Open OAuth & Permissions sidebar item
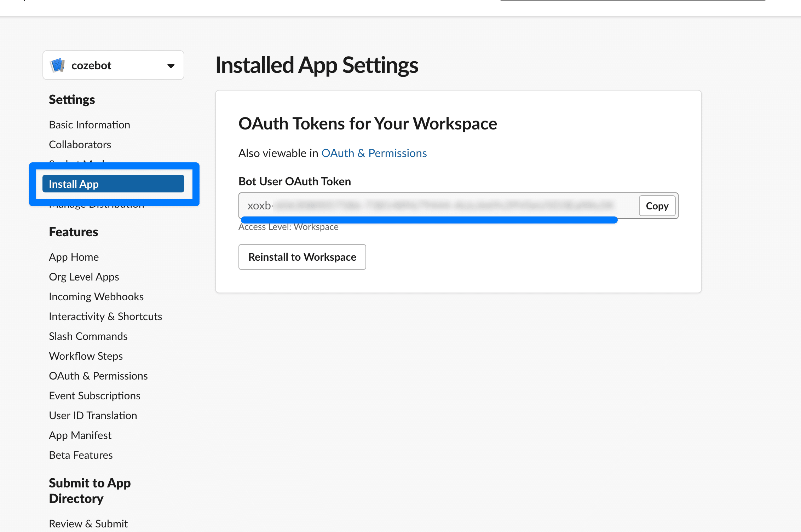 click(98, 376)
